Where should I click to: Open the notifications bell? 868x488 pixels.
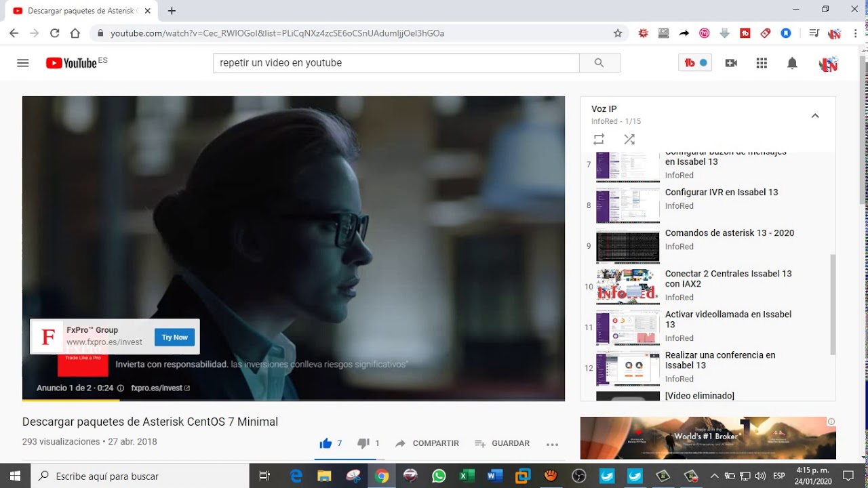point(792,63)
